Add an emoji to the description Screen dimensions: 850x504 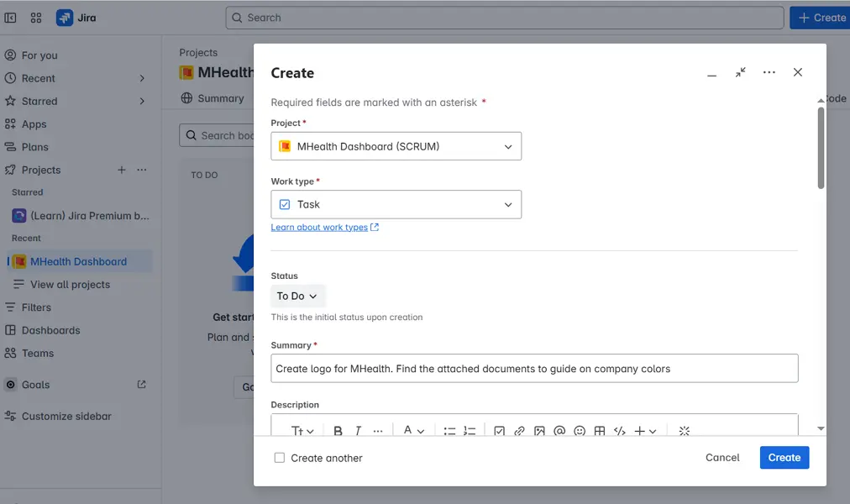click(x=580, y=431)
